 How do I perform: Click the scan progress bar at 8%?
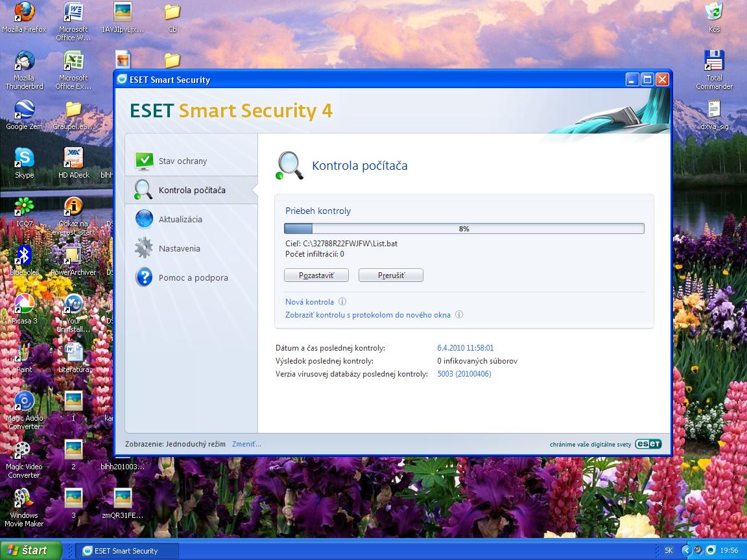coord(464,229)
